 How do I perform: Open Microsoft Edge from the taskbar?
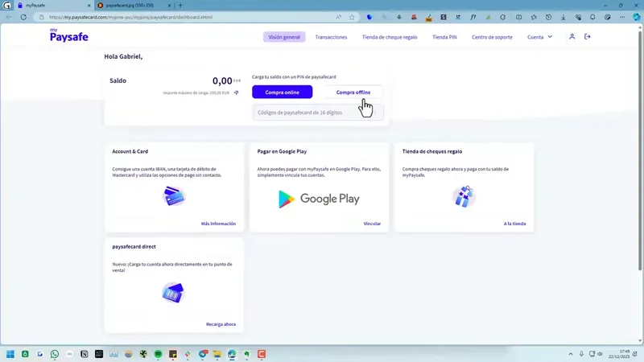point(232,354)
